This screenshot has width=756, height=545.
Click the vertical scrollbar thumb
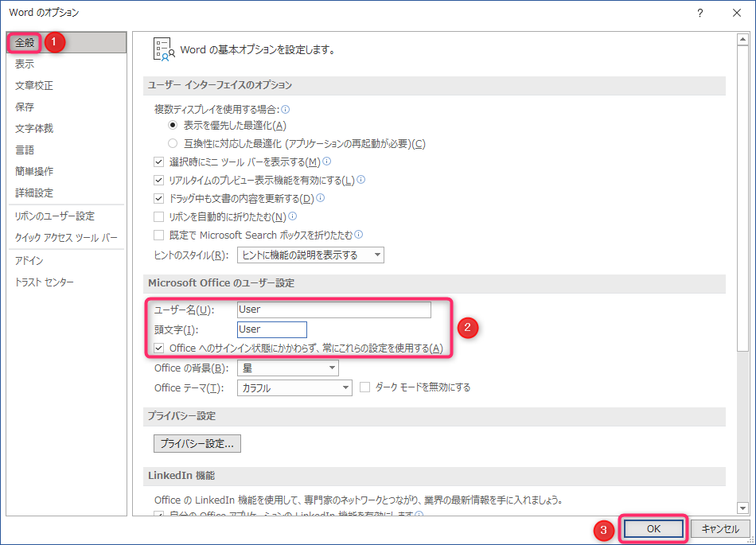click(742, 199)
